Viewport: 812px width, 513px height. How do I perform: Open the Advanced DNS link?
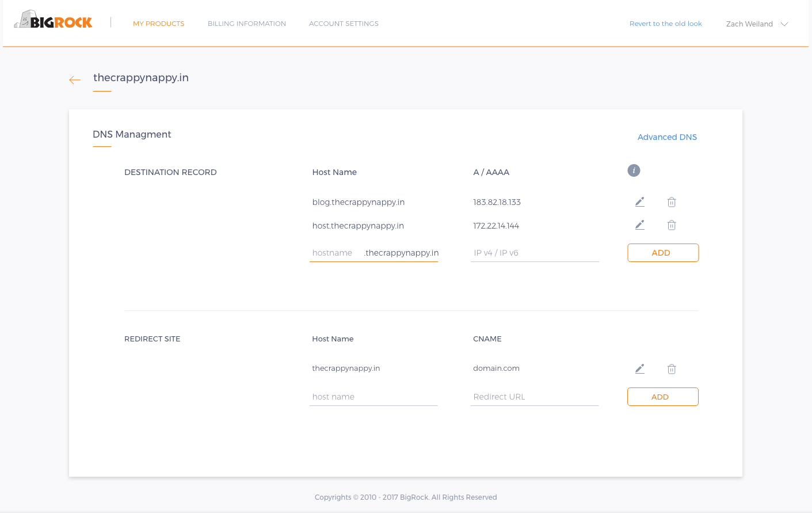pyautogui.click(x=667, y=137)
